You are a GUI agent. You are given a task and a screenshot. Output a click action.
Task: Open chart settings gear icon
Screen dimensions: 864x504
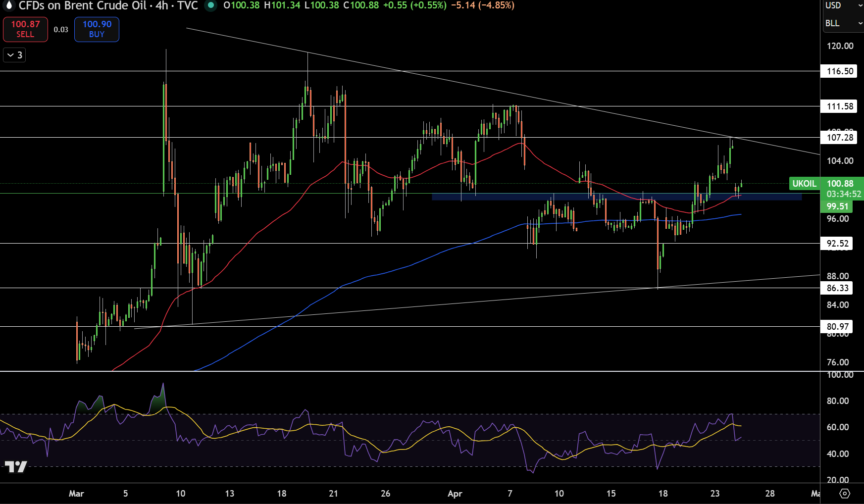tap(845, 494)
